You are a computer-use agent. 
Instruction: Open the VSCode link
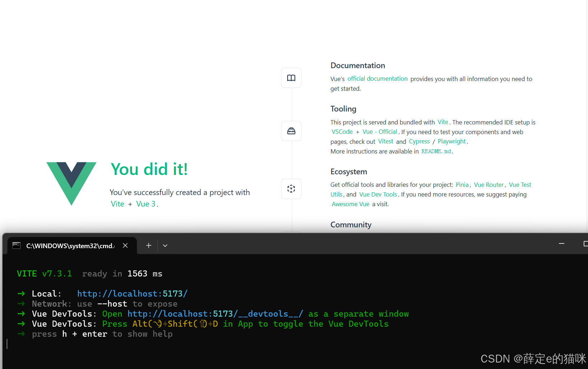[x=342, y=132]
